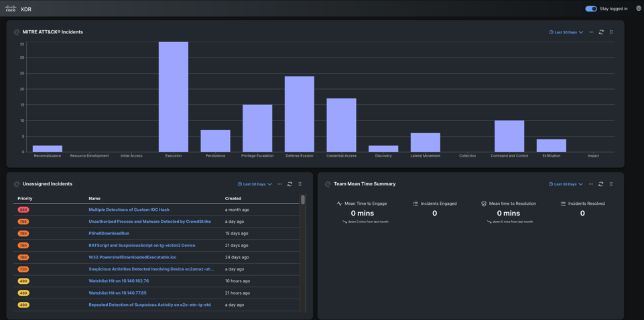
Task: Click the Unassigned Incidents drag handle
Action: pyautogui.click(x=300, y=184)
